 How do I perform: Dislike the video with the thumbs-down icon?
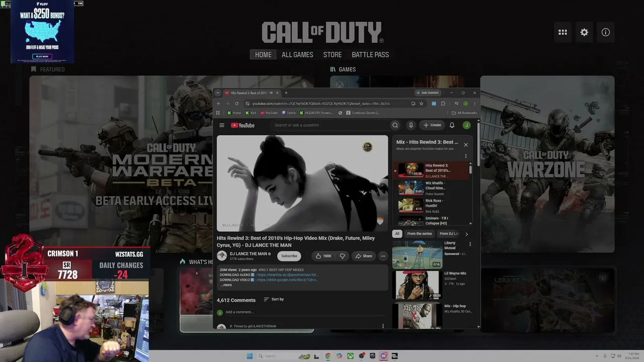pyautogui.click(x=342, y=256)
